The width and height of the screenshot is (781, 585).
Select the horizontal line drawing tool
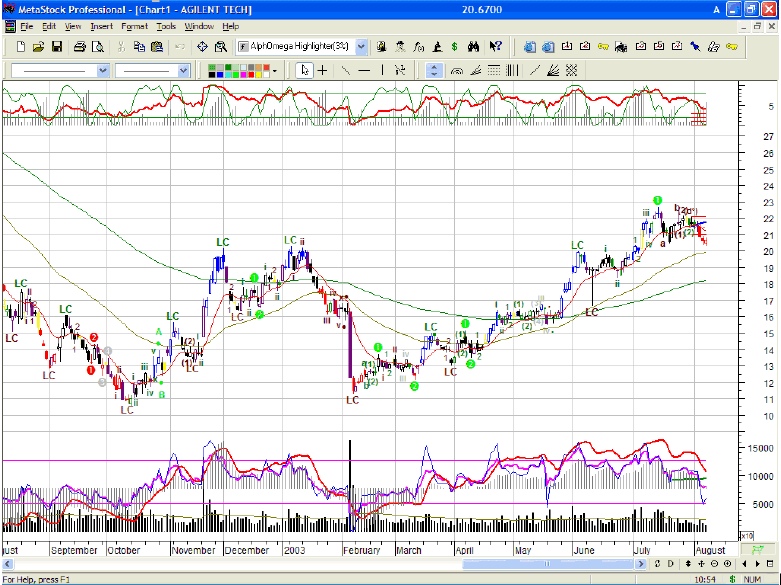pos(364,71)
